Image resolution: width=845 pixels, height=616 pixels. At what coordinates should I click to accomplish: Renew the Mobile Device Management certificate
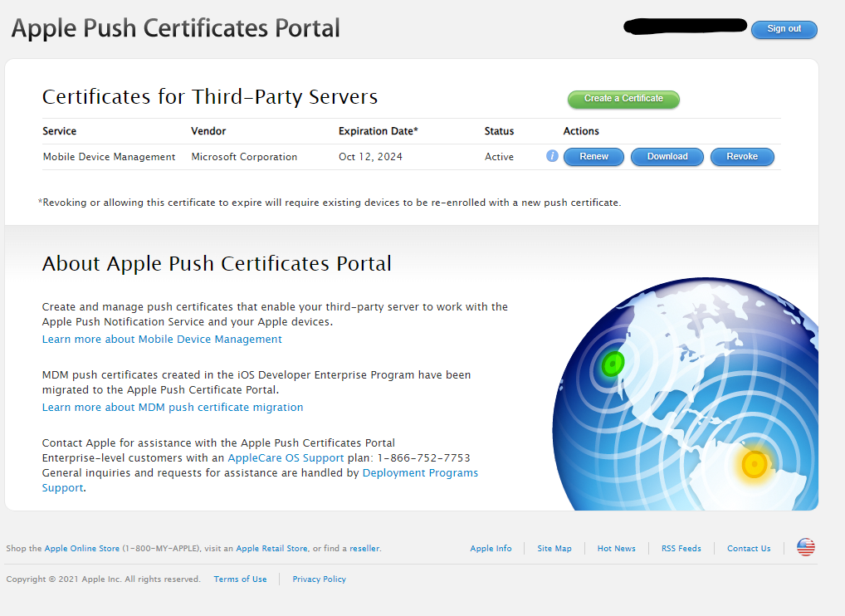click(593, 157)
